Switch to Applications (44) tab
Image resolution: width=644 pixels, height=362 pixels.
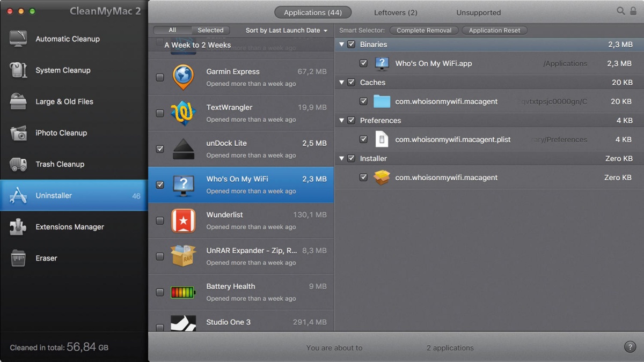313,12
